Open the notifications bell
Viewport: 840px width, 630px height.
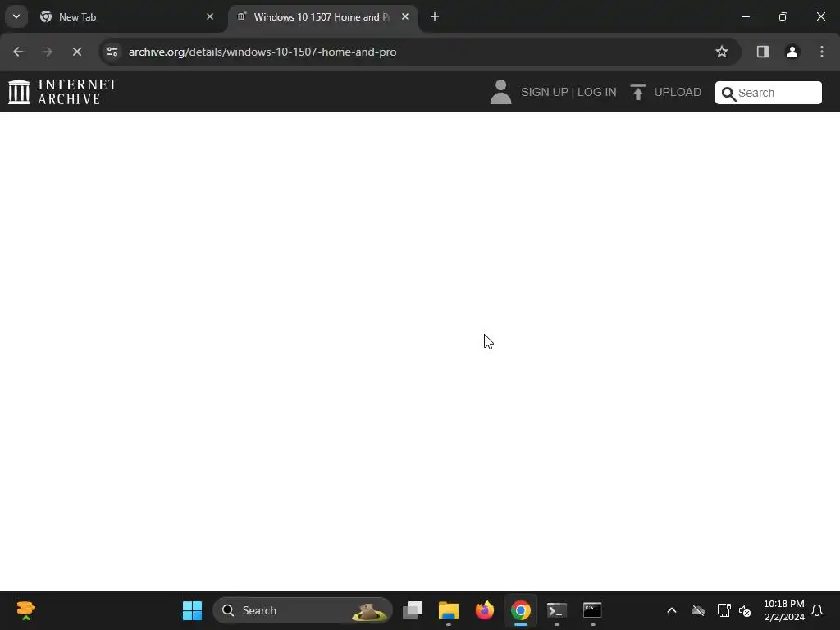tap(817, 610)
